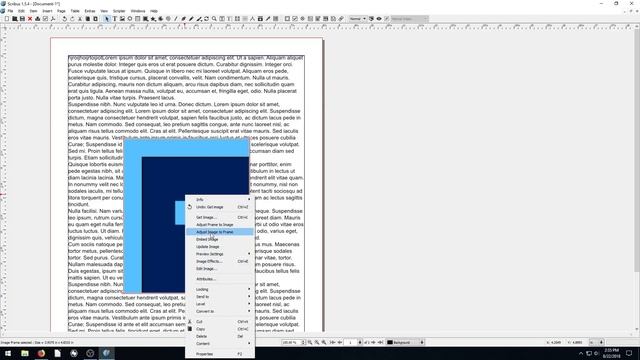Expand the Level submenu
The width and height of the screenshot is (640, 360).
220,304
